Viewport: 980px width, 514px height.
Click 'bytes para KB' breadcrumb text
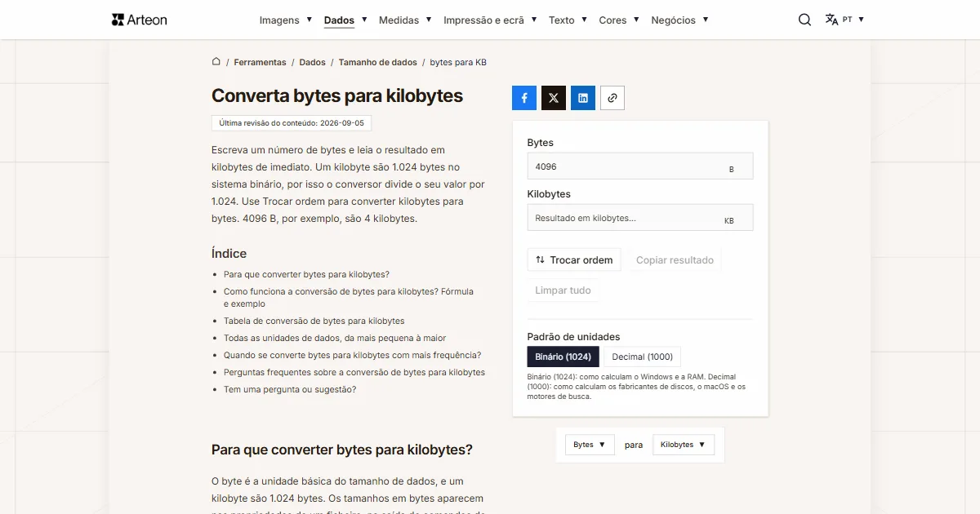(458, 62)
